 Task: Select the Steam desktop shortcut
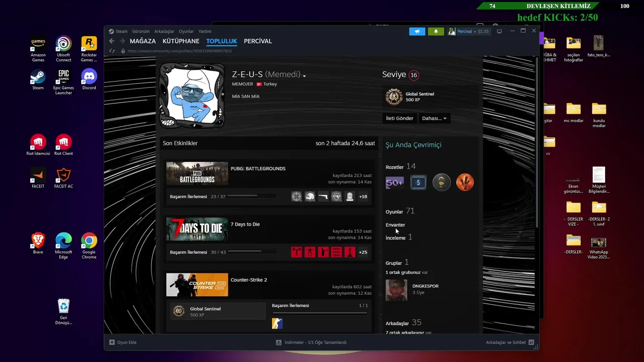[38, 79]
